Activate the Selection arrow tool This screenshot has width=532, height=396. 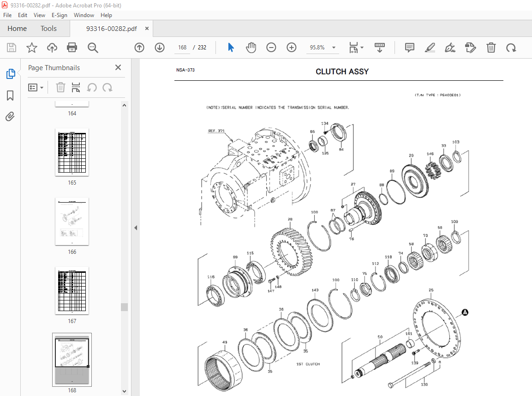click(231, 48)
